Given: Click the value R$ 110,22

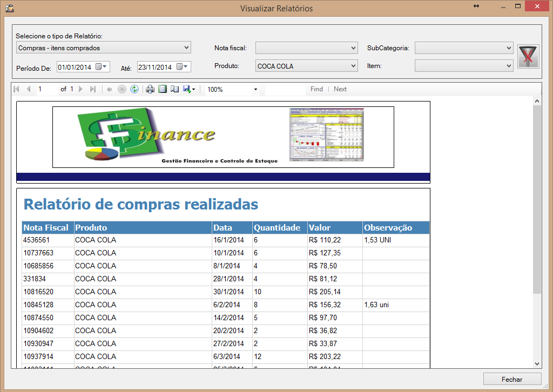Looking at the screenshot, I should tap(325, 240).
